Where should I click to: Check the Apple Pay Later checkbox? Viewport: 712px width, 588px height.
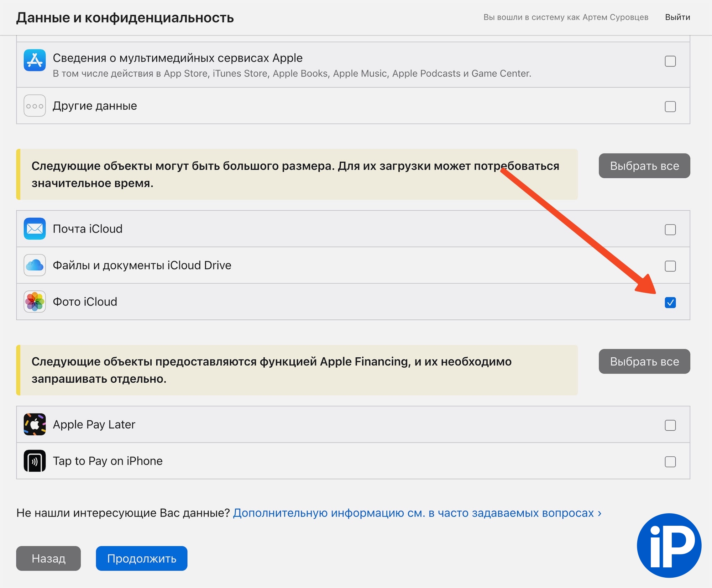pos(670,425)
